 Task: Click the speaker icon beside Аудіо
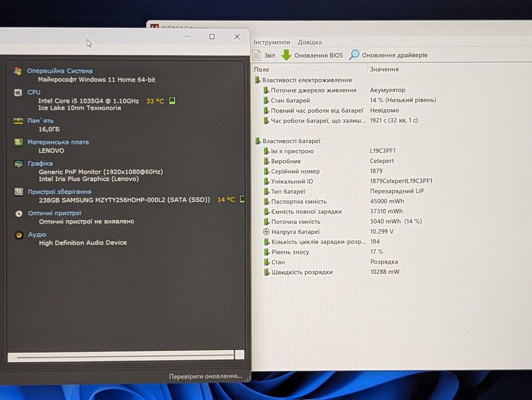click(19, 235)
